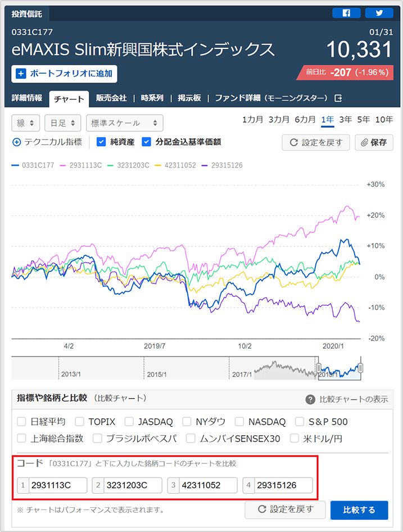
Task: Check the TOPIX comparison box
Action: pyautogui.click(x=80, y=422)
